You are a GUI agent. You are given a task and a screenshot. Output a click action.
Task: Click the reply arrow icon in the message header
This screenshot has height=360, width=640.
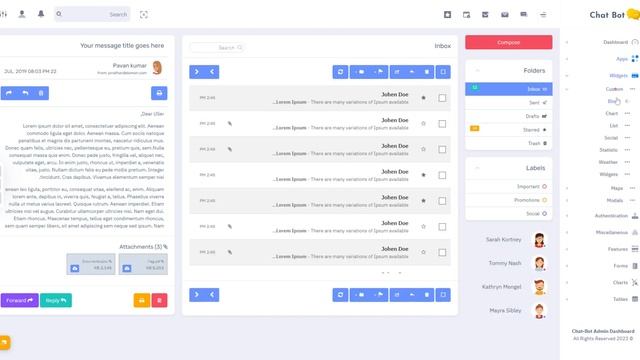25,93
